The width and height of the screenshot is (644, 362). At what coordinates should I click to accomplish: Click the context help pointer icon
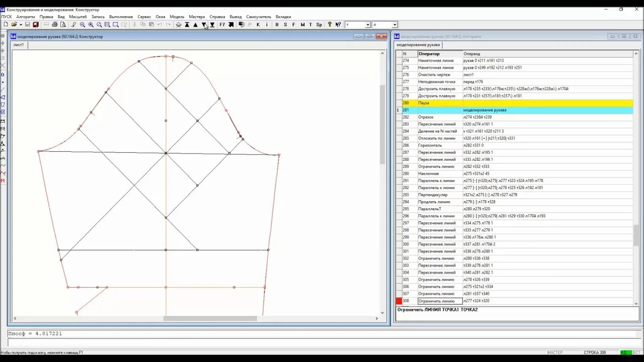(x=338, y=25)
